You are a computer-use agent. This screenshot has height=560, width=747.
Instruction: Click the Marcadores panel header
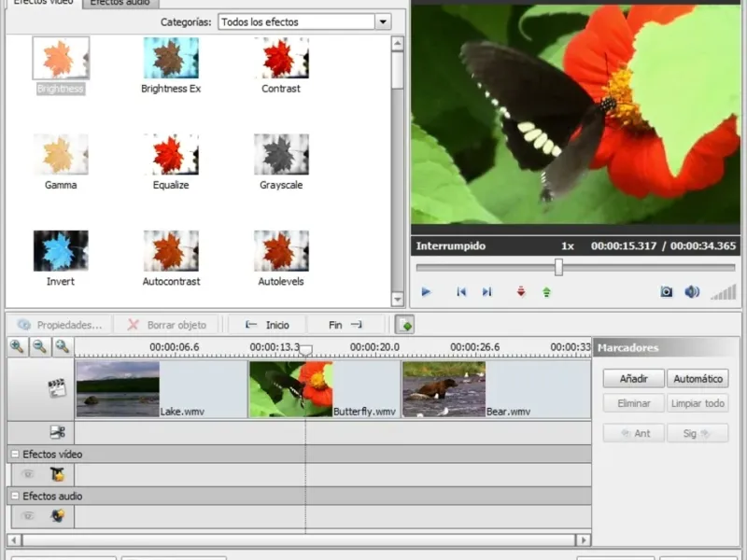pos(666,347)
